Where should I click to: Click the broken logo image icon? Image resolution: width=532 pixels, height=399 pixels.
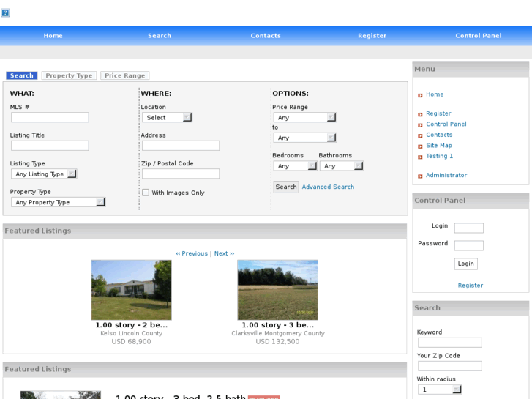coord(5,13)
